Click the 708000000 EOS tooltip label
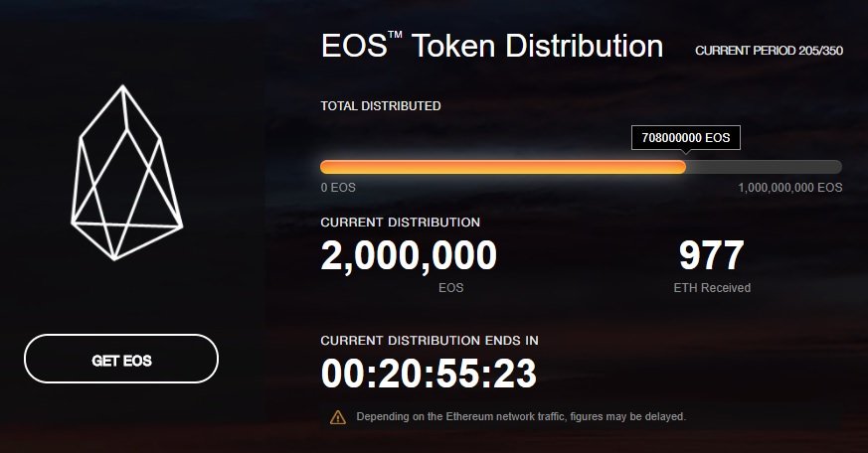Viewport: 868px width, 453px height. (x=686, y=138)
